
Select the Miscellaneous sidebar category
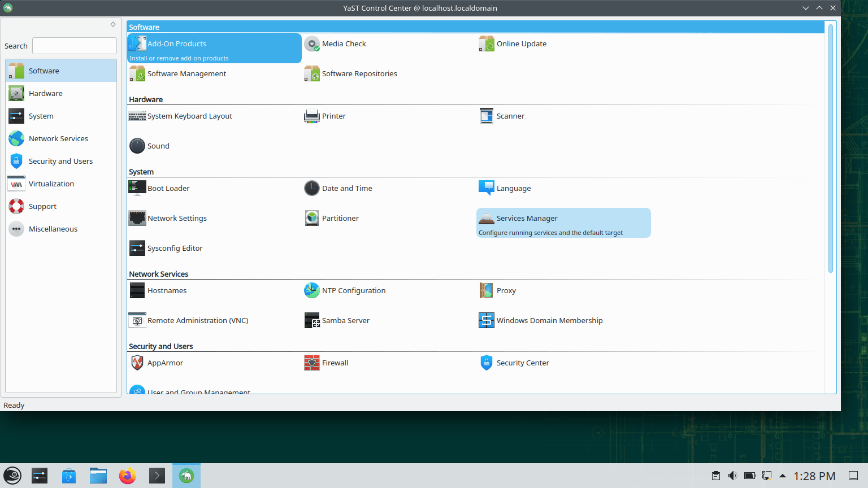pyautogui.click(x=61, y=229)
